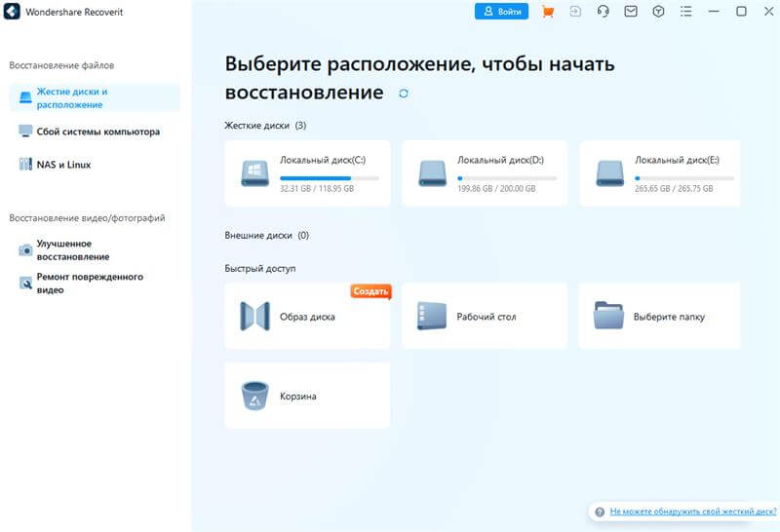The height and width of the screenshot is (532, 780).
Task: Click the disk E usage bar
Action: (x=684, y=178)
